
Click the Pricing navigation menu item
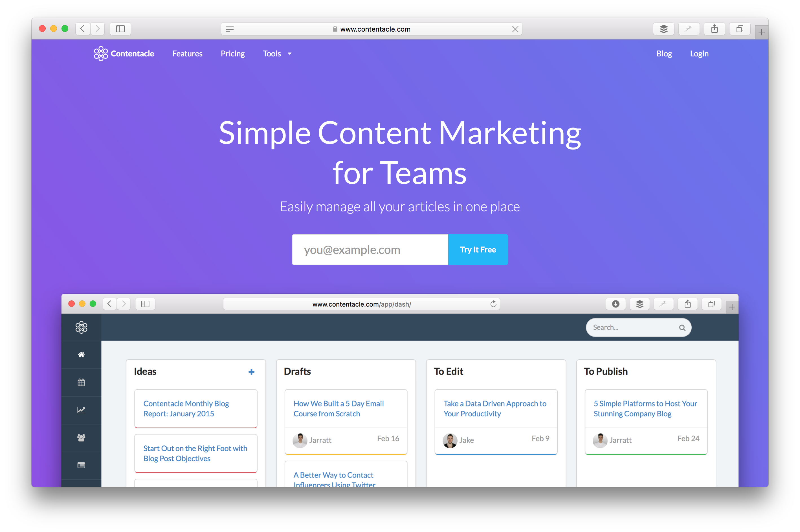point(232,53)
